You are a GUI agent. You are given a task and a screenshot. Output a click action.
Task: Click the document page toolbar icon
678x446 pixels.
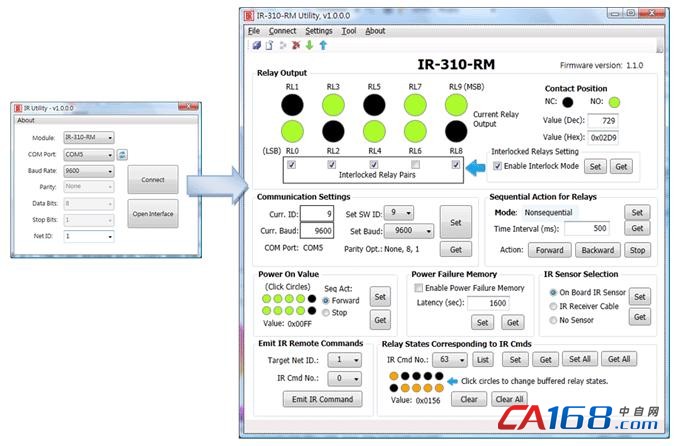(x=269, y=45)
